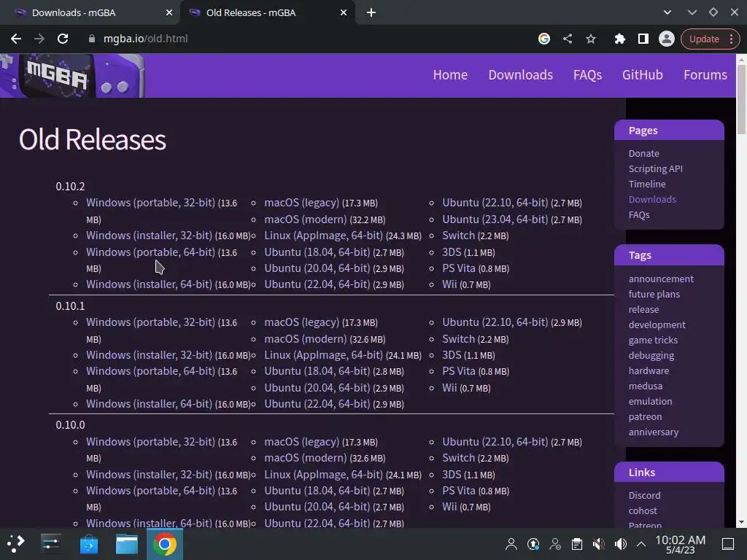Open the Home nav link
747x560 pixels.
tap(450, 75)
